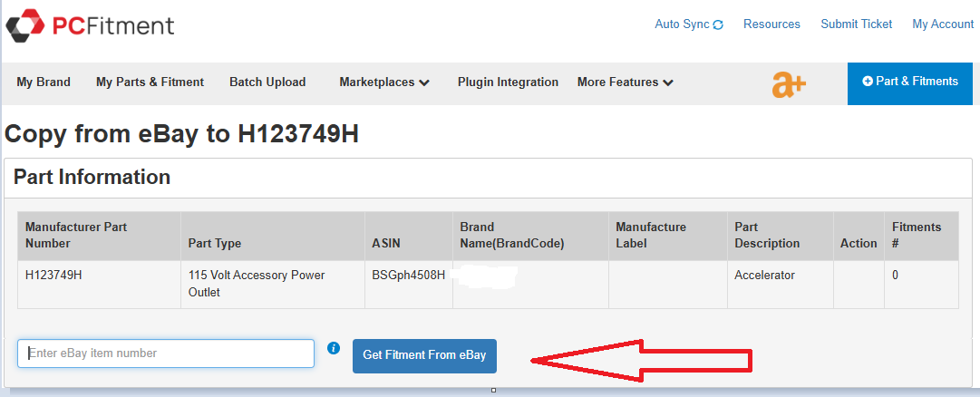Click the Part Description column header
This screenshot has height=397, width=980.
[x=780, y=236]
